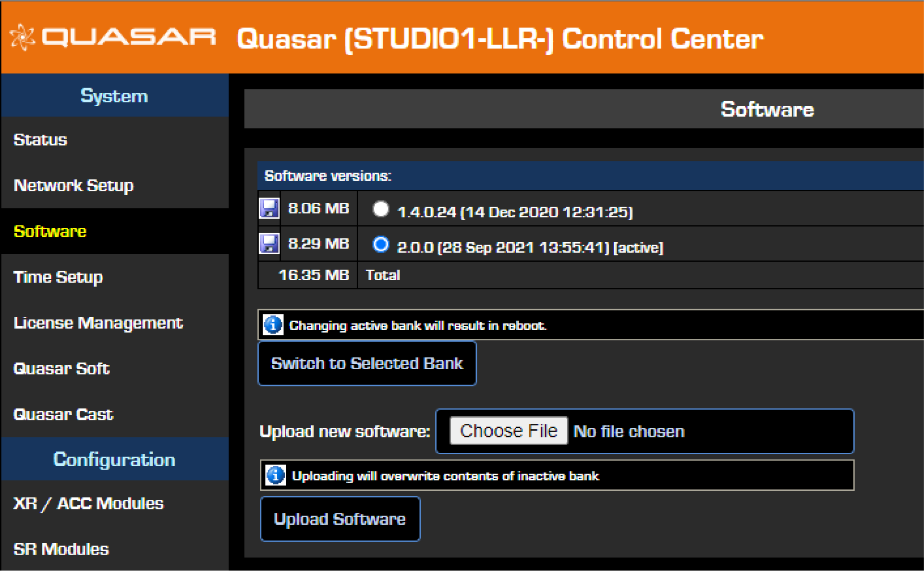Open Network Setup in sidebar
The height and width of the screenshot is (571, 924).
pos(115,185)
